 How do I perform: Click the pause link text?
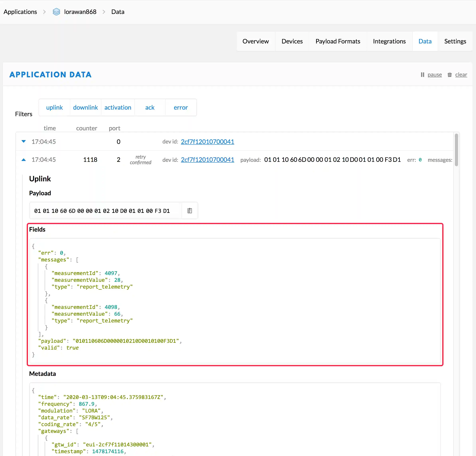click(435, 75)
